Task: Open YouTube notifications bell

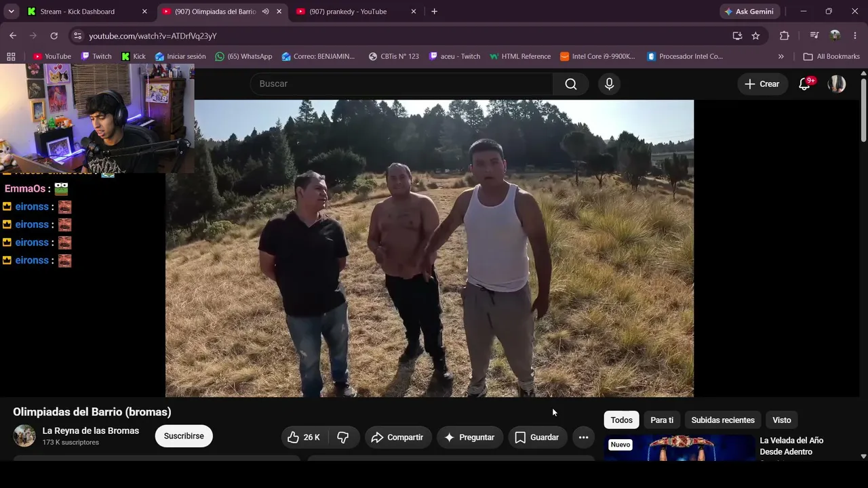Action: [x=805, y=84]
